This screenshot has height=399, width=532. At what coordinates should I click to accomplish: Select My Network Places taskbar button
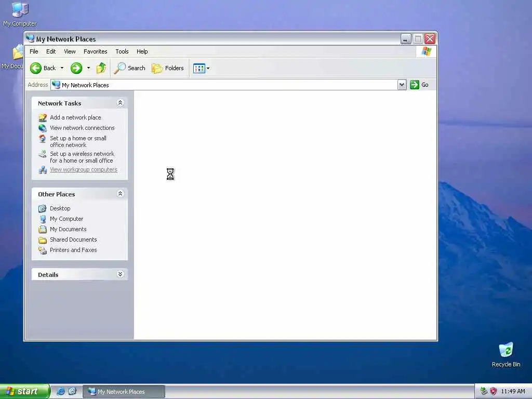pyautogui.click(x=124, y=392)
